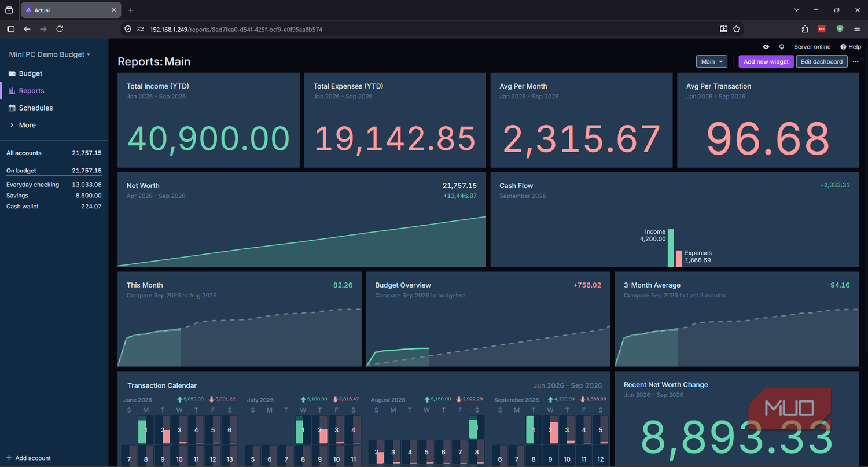
Task: Add a new widget to the dashboard
Action: [766, 61]
